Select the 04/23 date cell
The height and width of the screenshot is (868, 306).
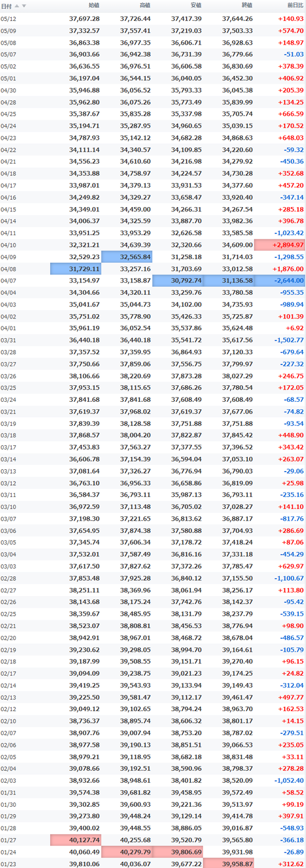(9, 138)
